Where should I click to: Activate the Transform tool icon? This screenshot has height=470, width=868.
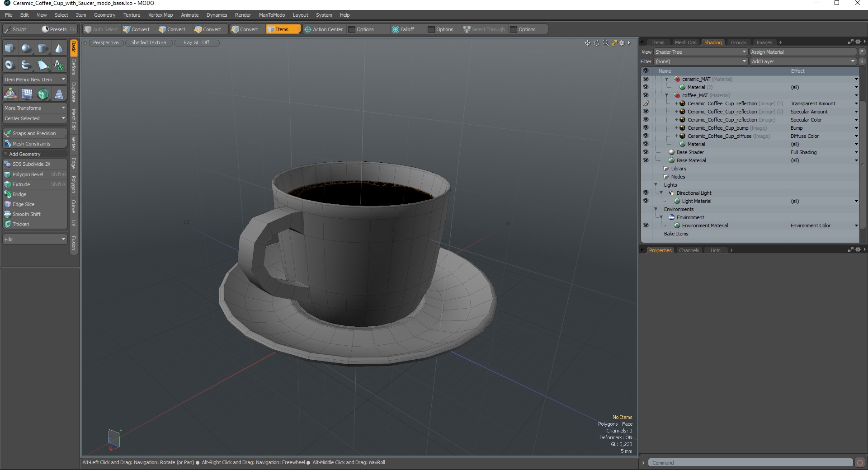pos(10,94)
